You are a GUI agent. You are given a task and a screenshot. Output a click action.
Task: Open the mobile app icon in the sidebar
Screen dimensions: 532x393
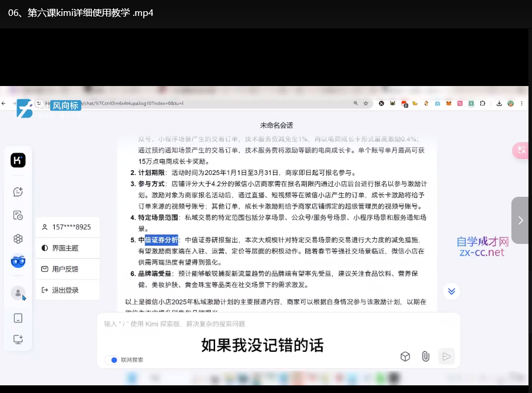pyautogui.click(x=18, y=318)
